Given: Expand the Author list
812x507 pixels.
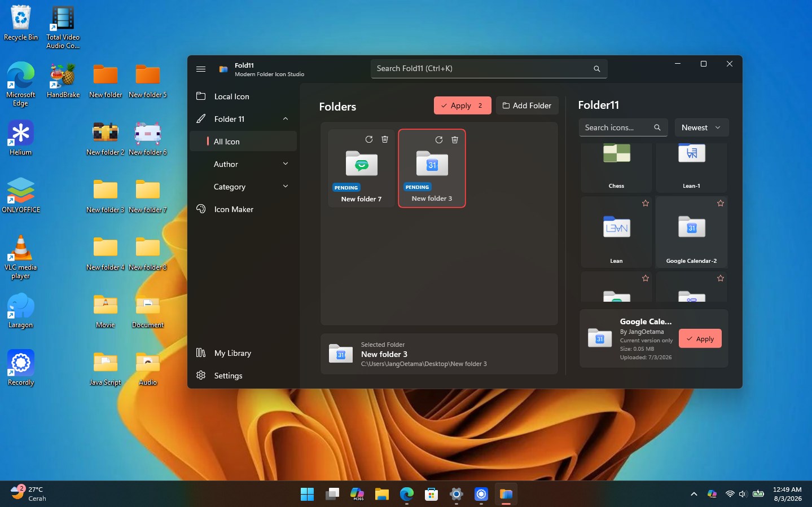Looking at the screenshot, I should [x=243, y=164].
